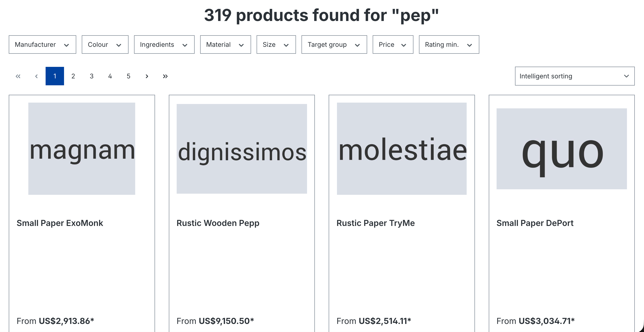Open the Manufacturer filter dropdown

[43, 44]
